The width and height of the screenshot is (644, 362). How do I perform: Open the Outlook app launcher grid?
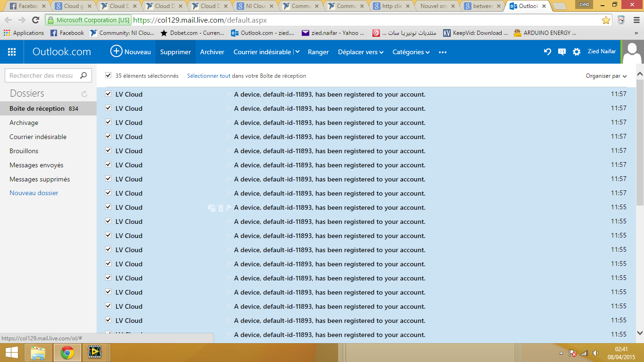[x=12, y=52]
